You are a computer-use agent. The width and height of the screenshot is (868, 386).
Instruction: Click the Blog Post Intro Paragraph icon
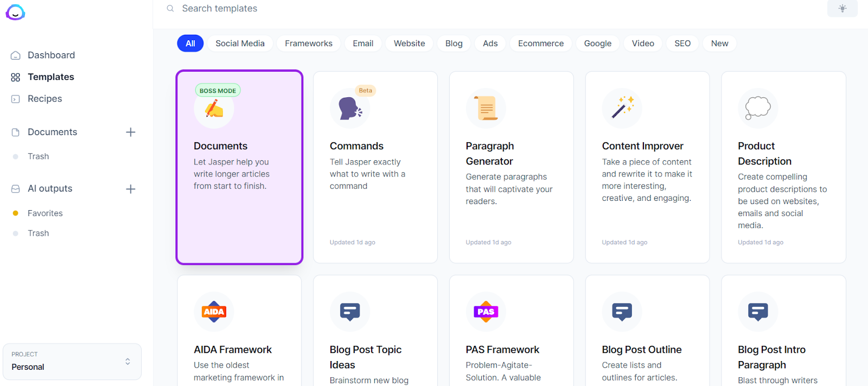[x=758, y=312]
